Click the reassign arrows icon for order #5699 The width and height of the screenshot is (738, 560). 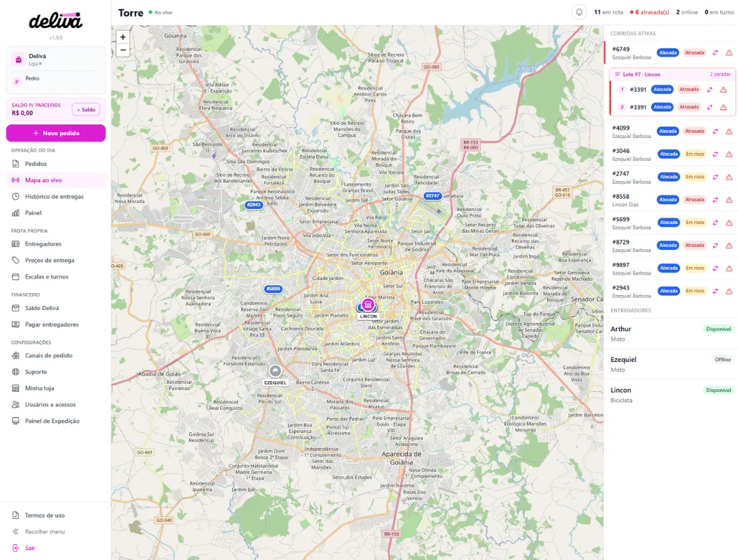click(715, 223)
